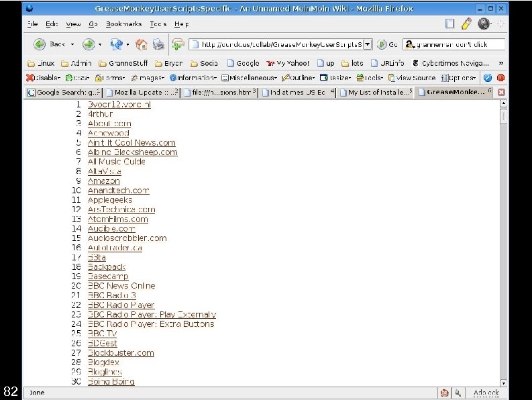
Task: Close the current tab with red X
Action: (x=501, y=92)
